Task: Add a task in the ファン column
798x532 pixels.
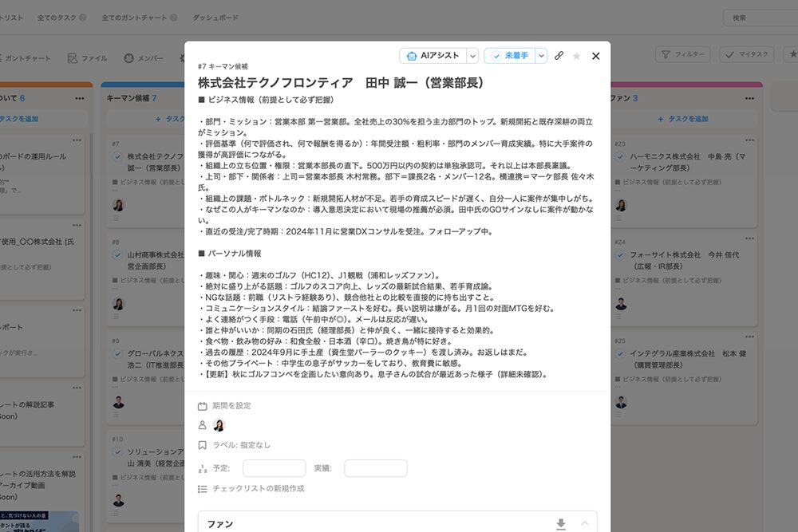Action: pyautogui.click(x=683, y=119)
